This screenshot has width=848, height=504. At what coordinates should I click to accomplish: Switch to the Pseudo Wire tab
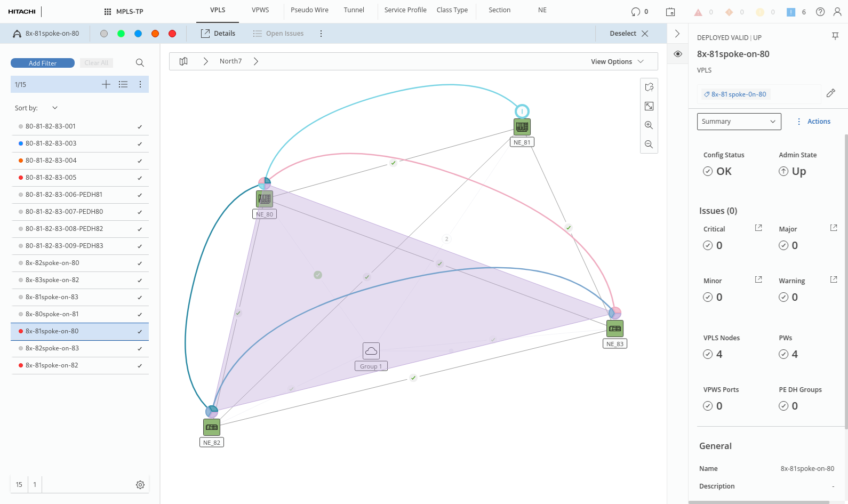point(309,10)
